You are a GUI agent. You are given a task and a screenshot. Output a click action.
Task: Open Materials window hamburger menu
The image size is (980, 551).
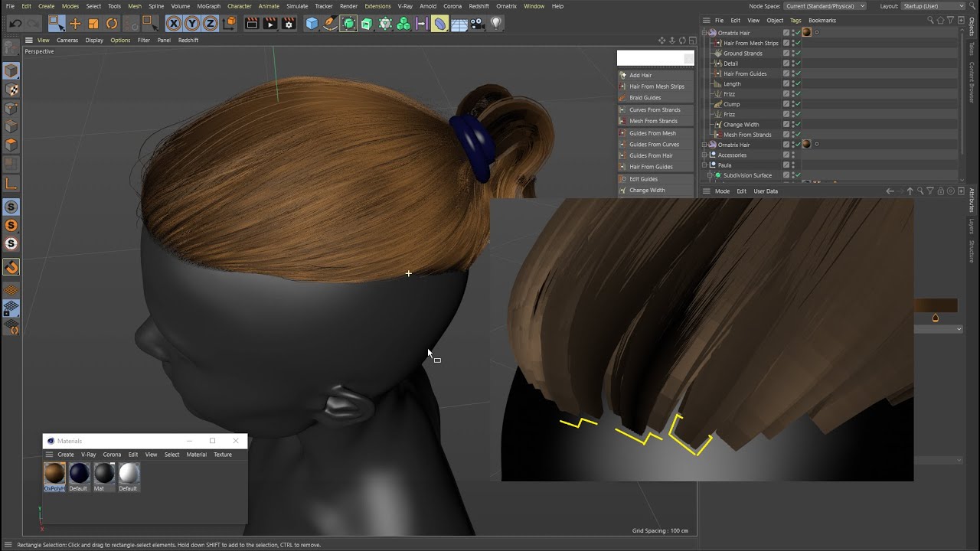pos(49,455)
